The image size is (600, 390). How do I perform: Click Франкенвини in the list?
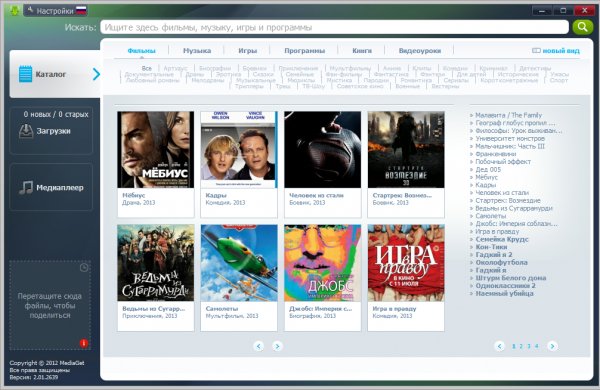click(496, 154)
